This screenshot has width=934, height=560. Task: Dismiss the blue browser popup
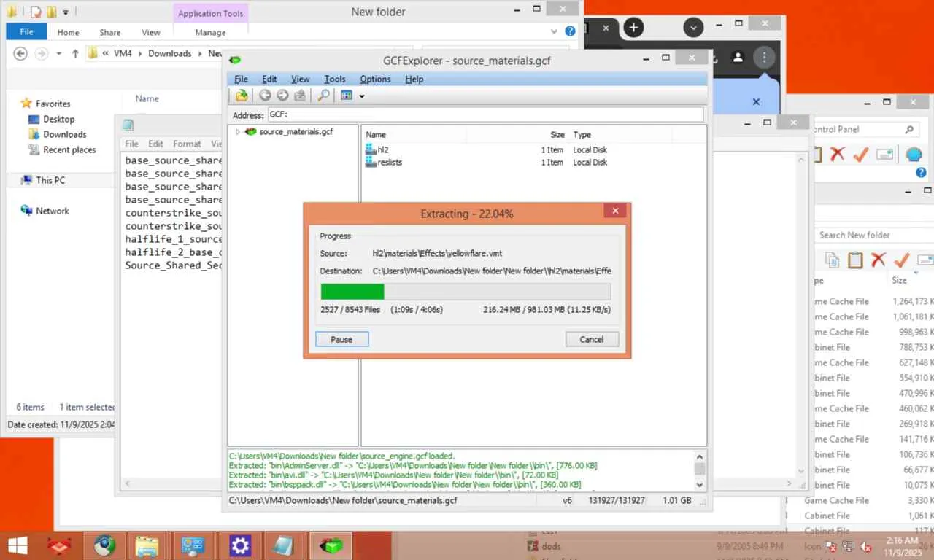click(756, 102)
